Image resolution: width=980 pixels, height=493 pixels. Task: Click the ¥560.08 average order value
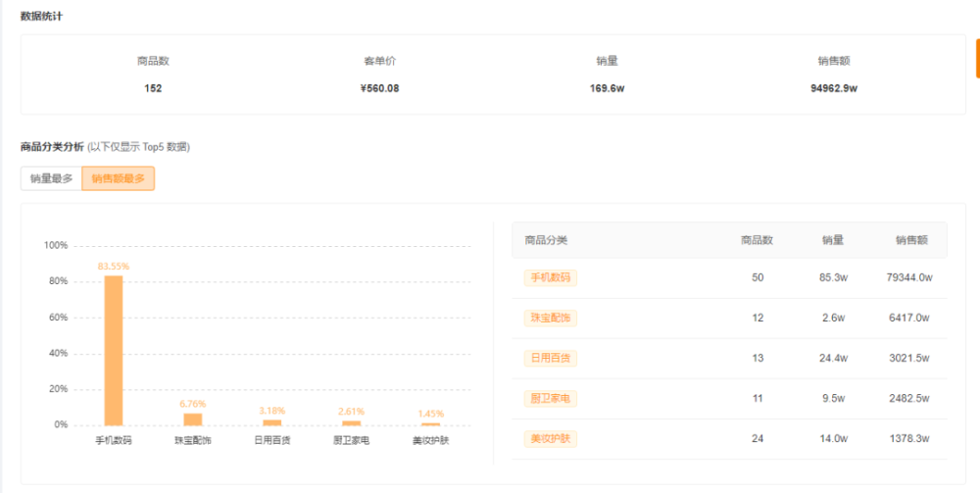point(380,89)
